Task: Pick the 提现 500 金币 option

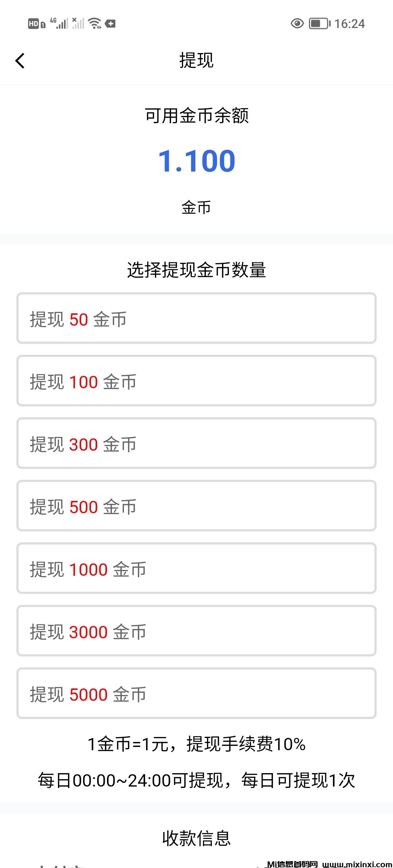Action: [196, 506]
